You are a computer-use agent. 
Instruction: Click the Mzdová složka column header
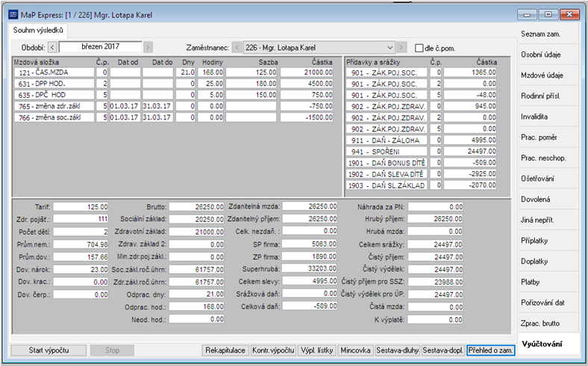click(x=37, y=62)
